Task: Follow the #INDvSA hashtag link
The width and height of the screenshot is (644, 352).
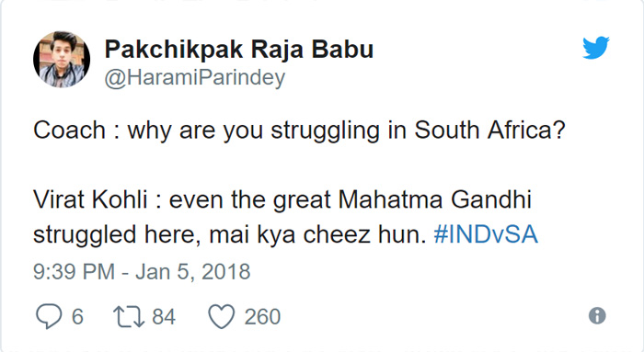Action: (x=486, y=234)
